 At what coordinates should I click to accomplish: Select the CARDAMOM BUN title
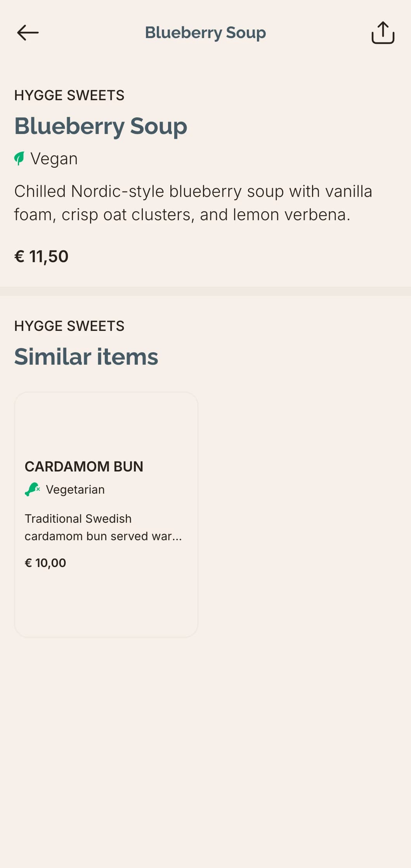click(84, 466)
